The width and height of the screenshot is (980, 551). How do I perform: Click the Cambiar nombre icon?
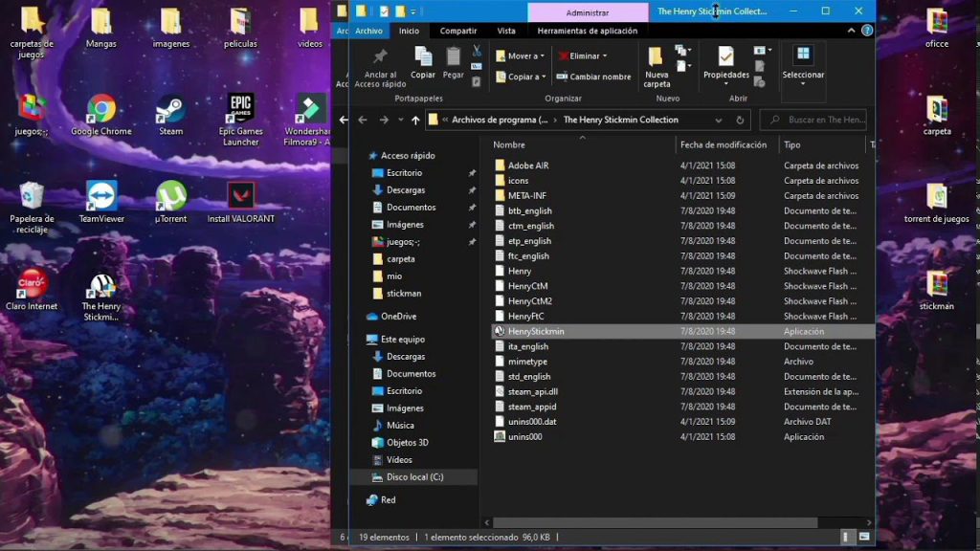coord(564,76)
